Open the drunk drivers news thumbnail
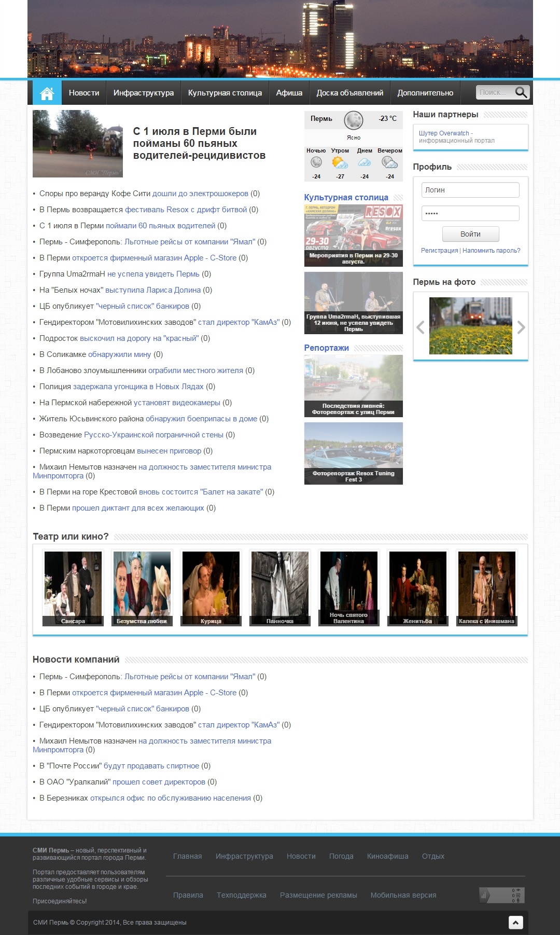 [78, 144]
